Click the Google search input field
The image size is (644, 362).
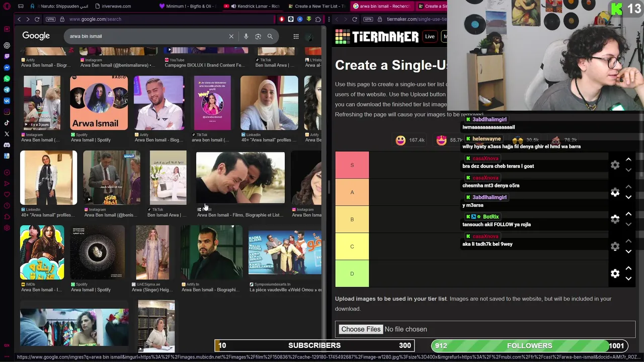click(x=146, y=36)
